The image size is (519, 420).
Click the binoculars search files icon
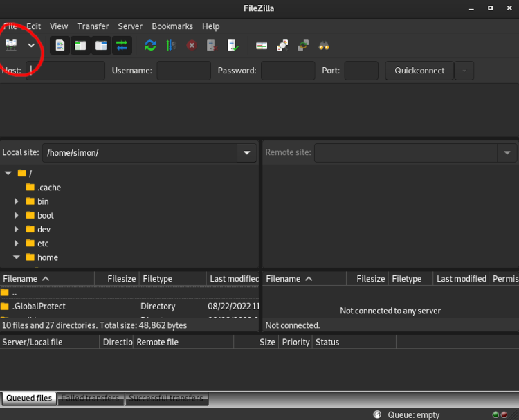point(324,45)
